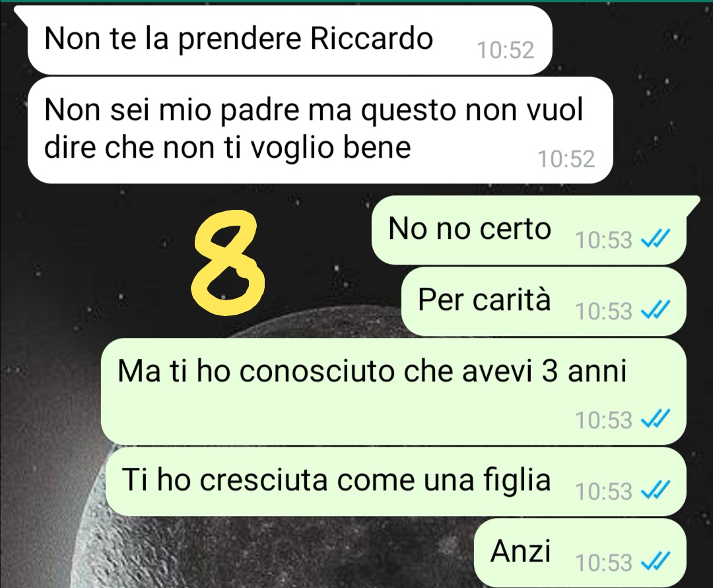Select the "Ma ti ho conosciuto che avevi 3 anni" bubble

click(393, 391)
